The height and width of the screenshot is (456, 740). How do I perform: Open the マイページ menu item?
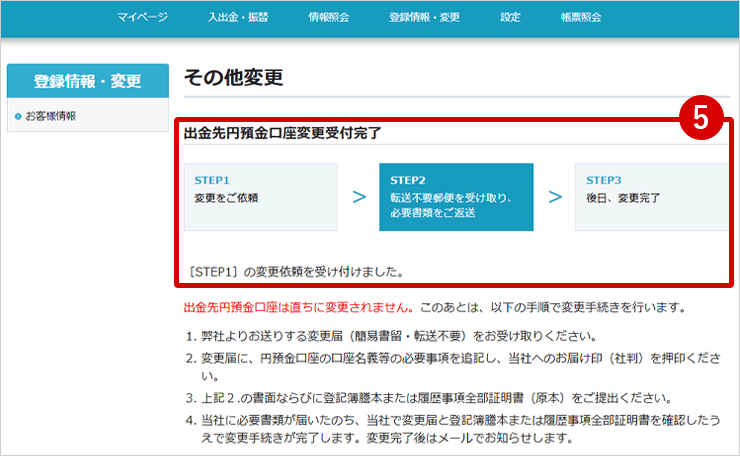[x=142, y=17]
